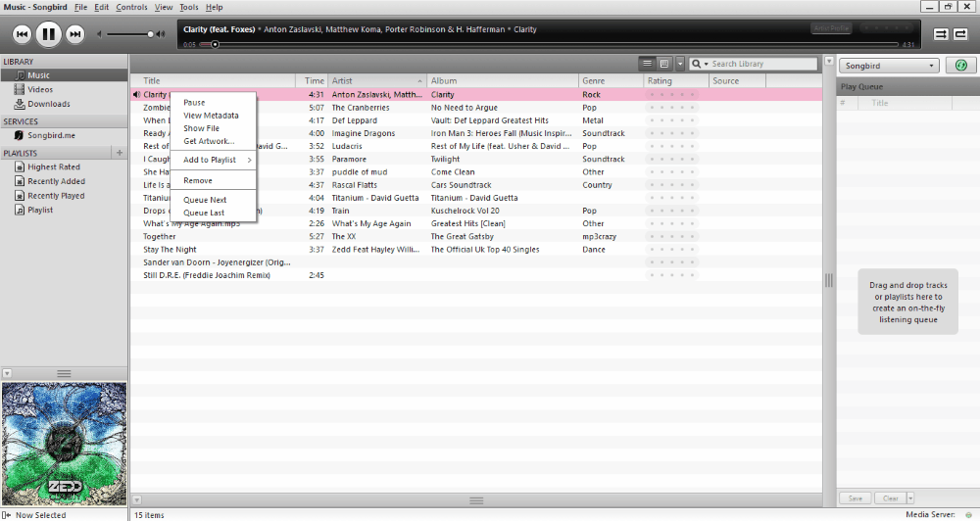Choose Pause in the context menu
Viewport: 980px width, 521px height.
(213, 103)
